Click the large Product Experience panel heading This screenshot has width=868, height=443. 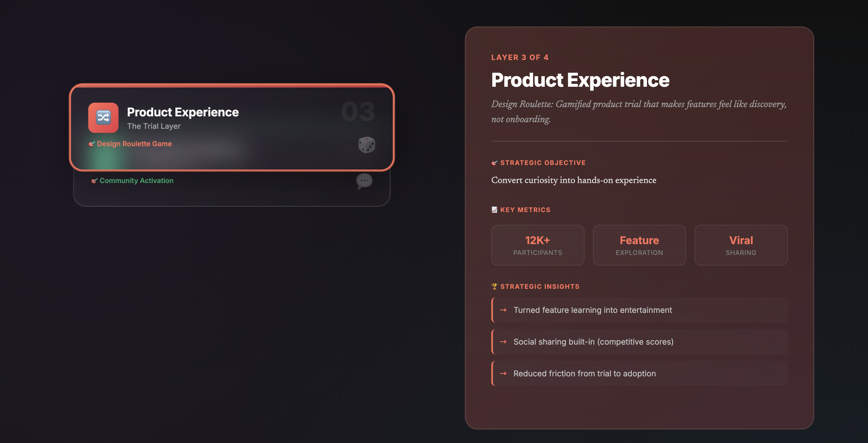[580, 80]
